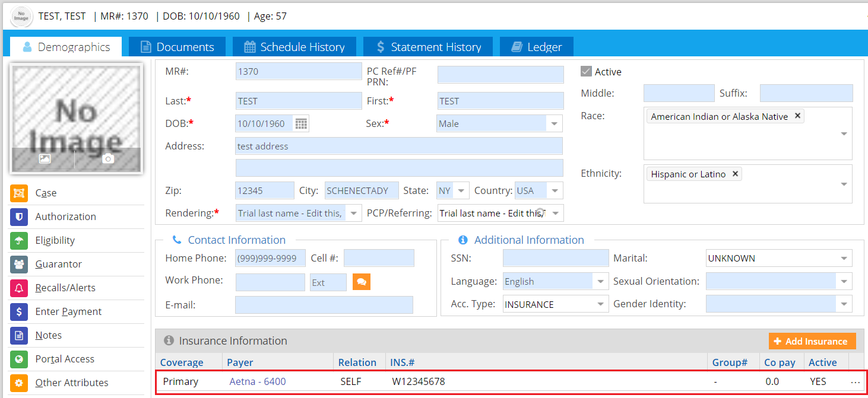Click the Recalls/Alerts bell icon
The image size is (868, 398).
[19, 288]
